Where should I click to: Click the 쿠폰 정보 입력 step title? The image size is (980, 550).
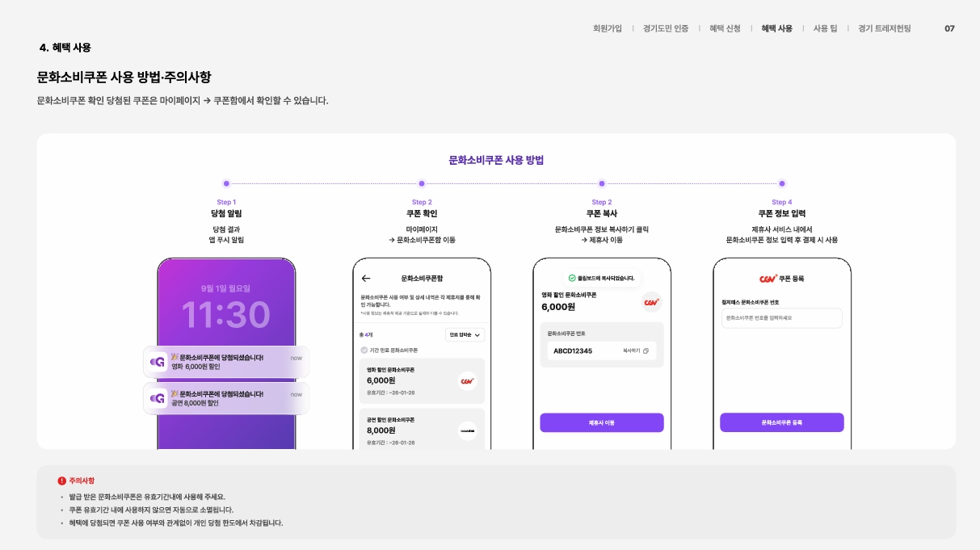(782, 214)
